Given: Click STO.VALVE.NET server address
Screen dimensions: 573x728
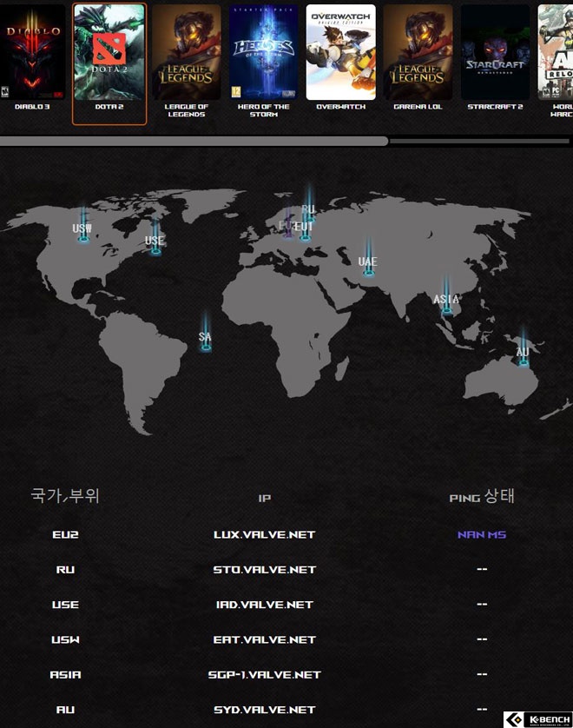Looking at the screenshot, I should pyautogui.click(x=265, y=570).
